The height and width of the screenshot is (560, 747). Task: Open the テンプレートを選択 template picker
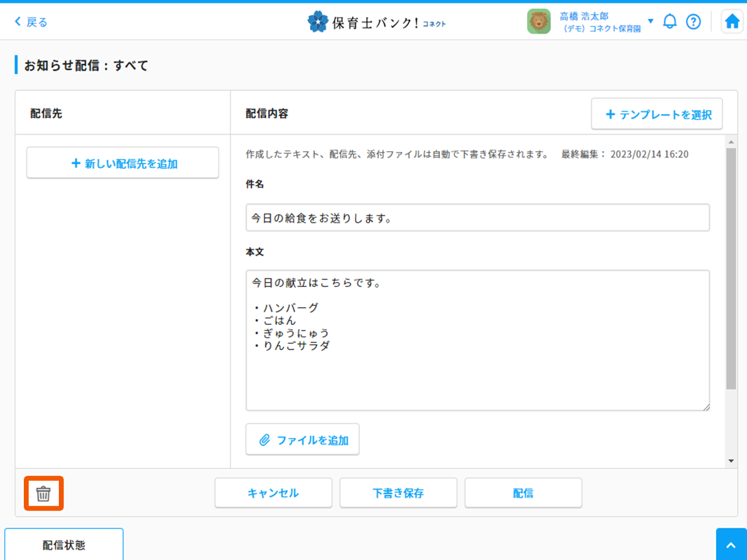click(x=657, y=114)
